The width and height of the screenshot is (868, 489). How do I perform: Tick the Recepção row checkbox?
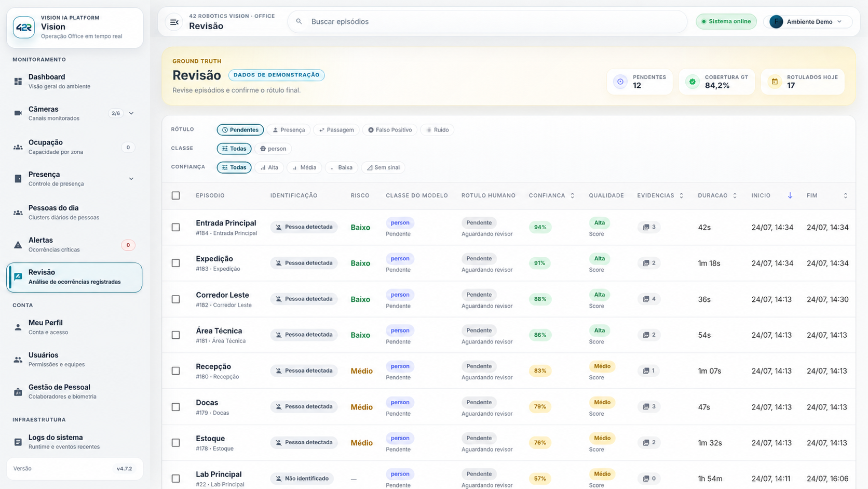coord(176,371)
